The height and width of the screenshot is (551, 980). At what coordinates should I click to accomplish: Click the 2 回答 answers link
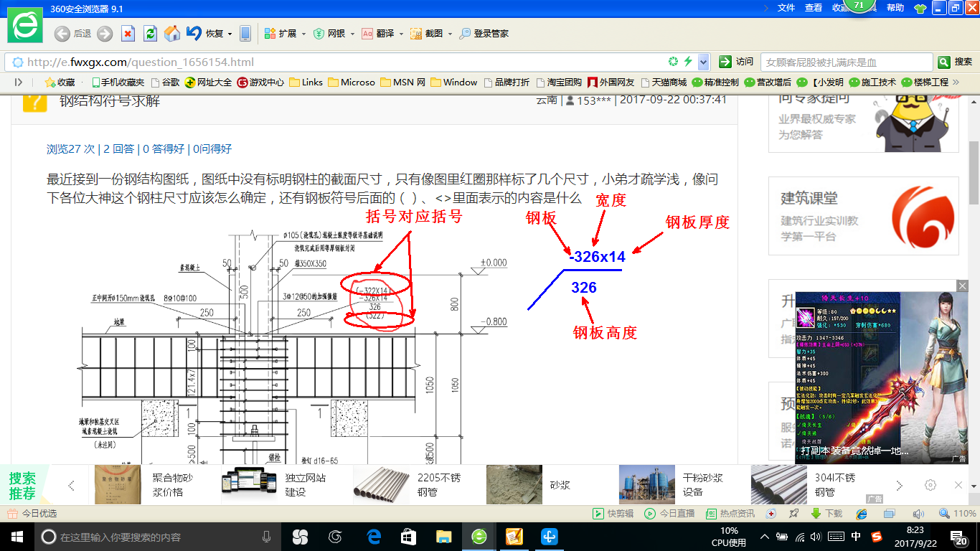pos(118,149)
